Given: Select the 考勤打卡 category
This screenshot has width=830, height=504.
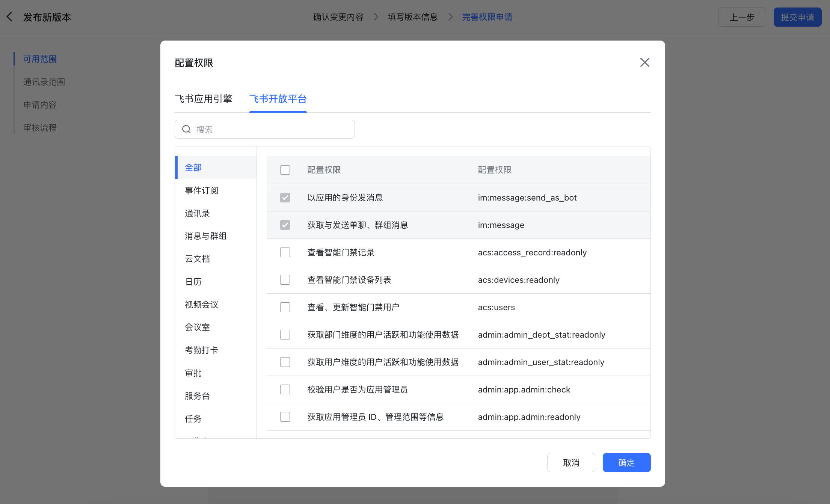Looking at the screenshot, I should point(216,350).
